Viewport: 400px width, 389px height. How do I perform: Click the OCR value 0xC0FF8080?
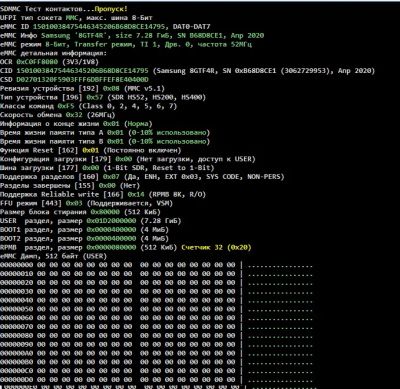pos(37,62)
